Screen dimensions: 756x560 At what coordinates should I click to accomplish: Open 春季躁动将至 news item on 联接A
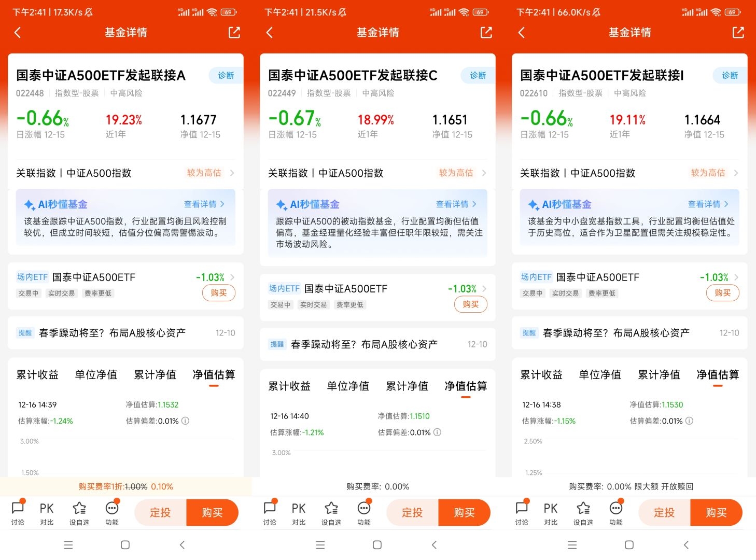pos(125,333)
